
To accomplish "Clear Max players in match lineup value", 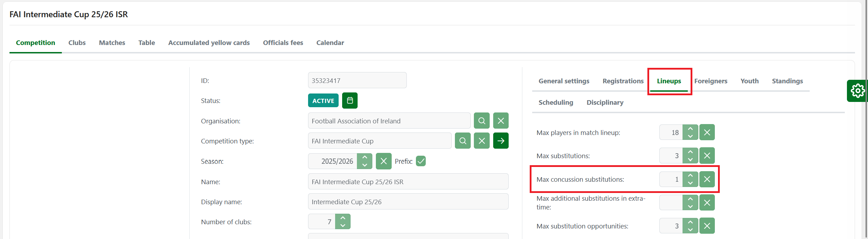I will [707, 133].
